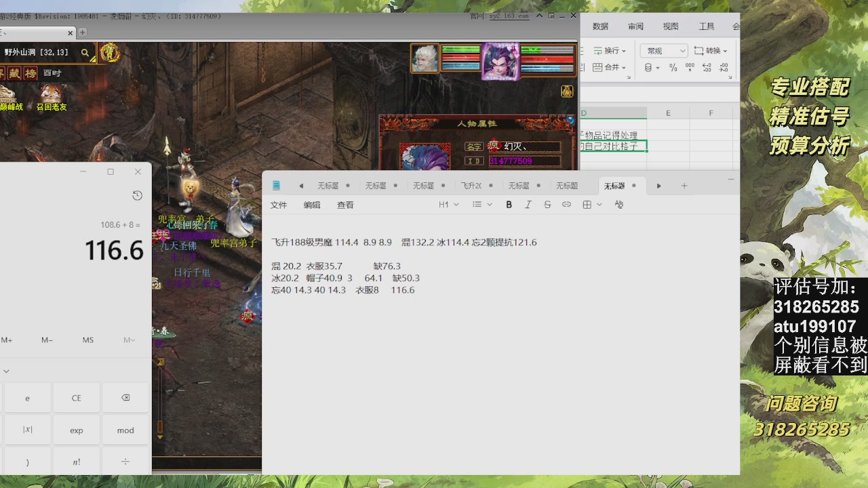
Task: Click calculator M+ memory add
Action: point(7,340)
